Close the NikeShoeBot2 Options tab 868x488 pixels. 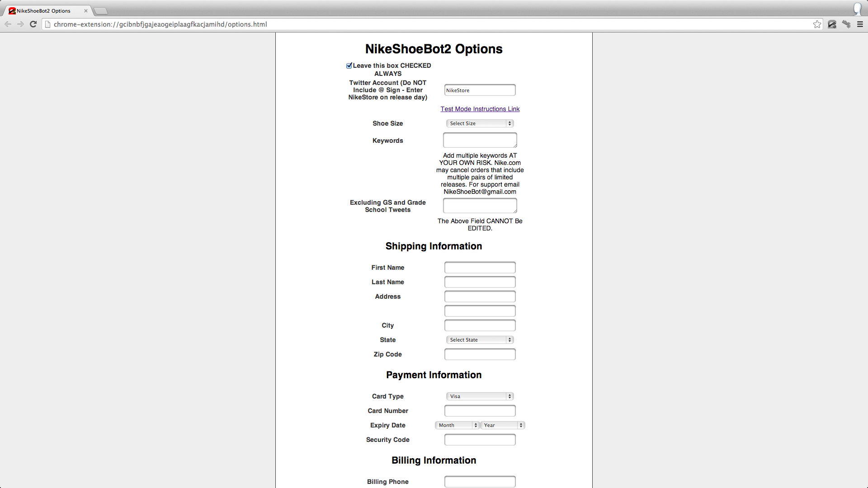[x=85, y=11]
